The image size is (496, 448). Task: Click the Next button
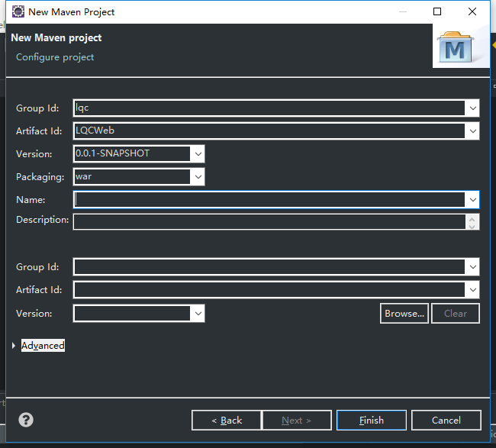(x=297, y=421)
